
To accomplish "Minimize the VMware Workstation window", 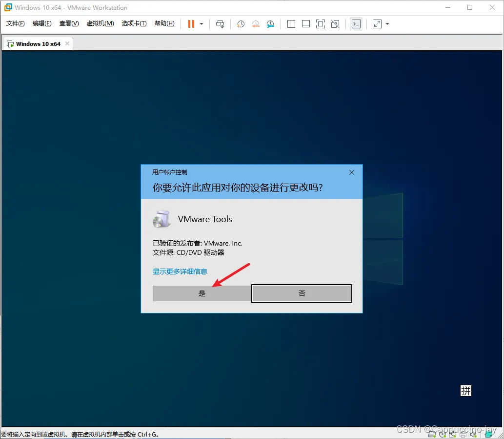I will pyautogui.click(x=448, y=7).
